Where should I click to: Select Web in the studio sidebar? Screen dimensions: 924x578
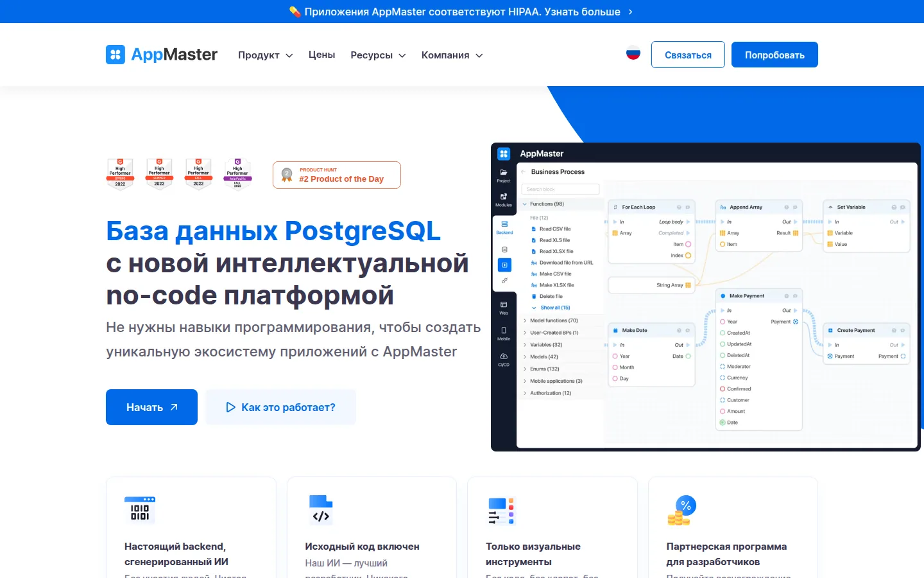click(x=504, y=308)
